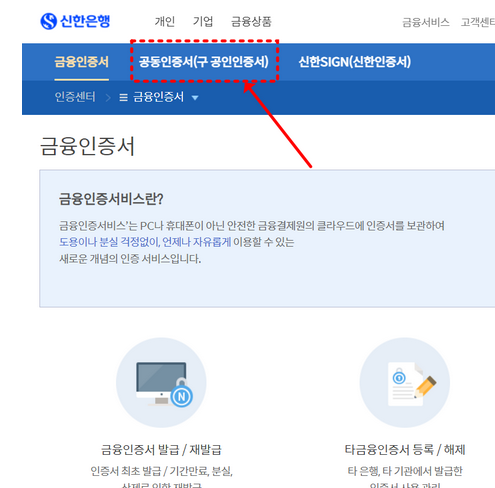Select the 금융인증서 tab
Image resolution: width=495 pixels, height=488 pixels.
coord(82,62)
